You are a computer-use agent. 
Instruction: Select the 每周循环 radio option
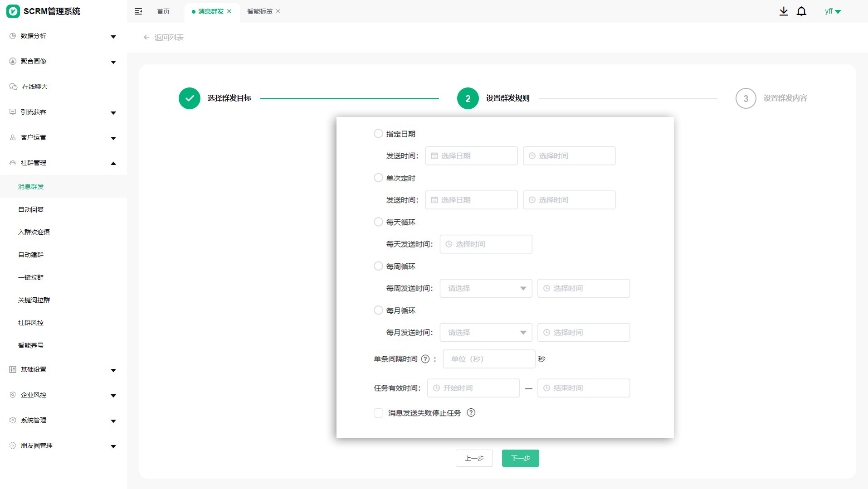[x=378, y=266]
